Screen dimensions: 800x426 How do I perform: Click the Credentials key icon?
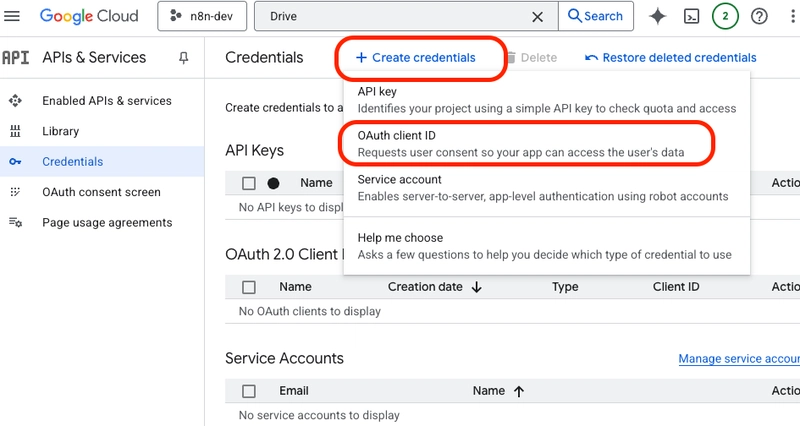[15, 162]
